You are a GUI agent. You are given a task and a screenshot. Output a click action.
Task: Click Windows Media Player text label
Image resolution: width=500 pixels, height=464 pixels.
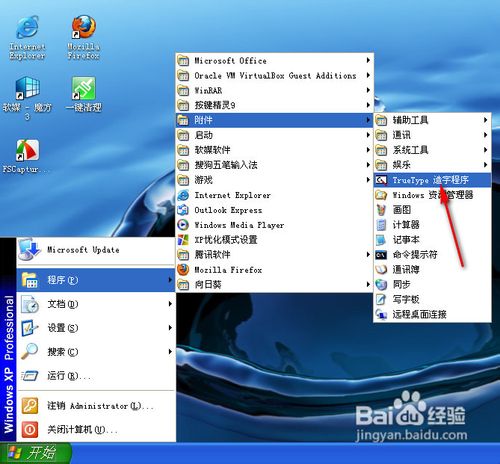[239, 225]
